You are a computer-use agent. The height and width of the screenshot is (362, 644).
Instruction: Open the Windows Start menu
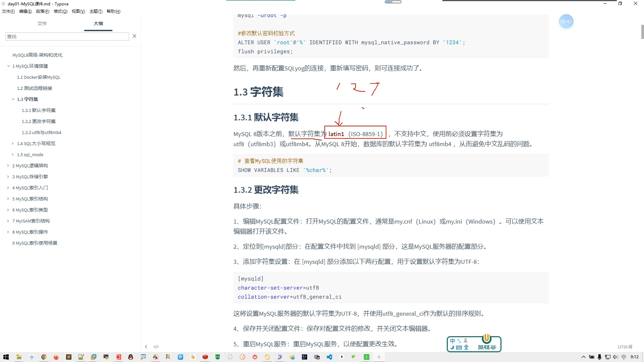6,357
